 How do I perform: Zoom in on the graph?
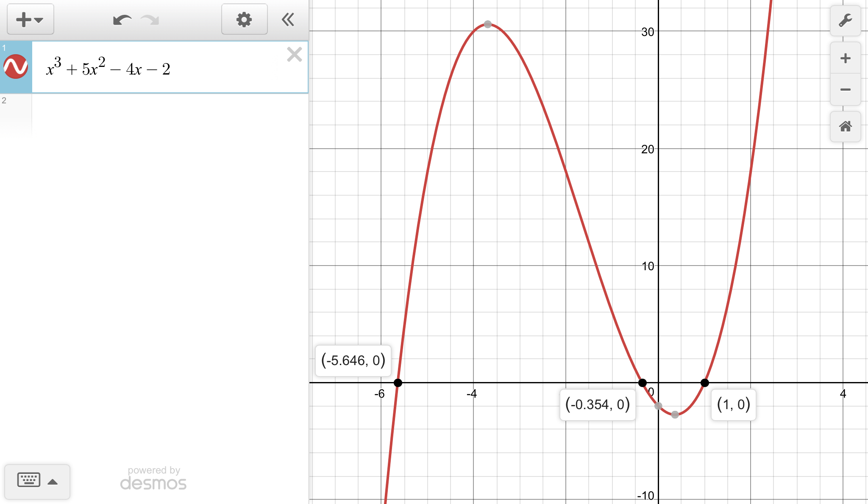845,58
